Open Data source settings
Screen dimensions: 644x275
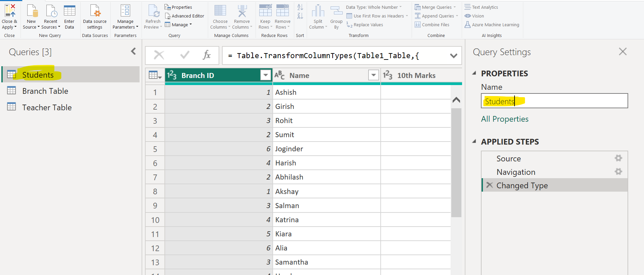pyautogui.click(x=95, y=11)
